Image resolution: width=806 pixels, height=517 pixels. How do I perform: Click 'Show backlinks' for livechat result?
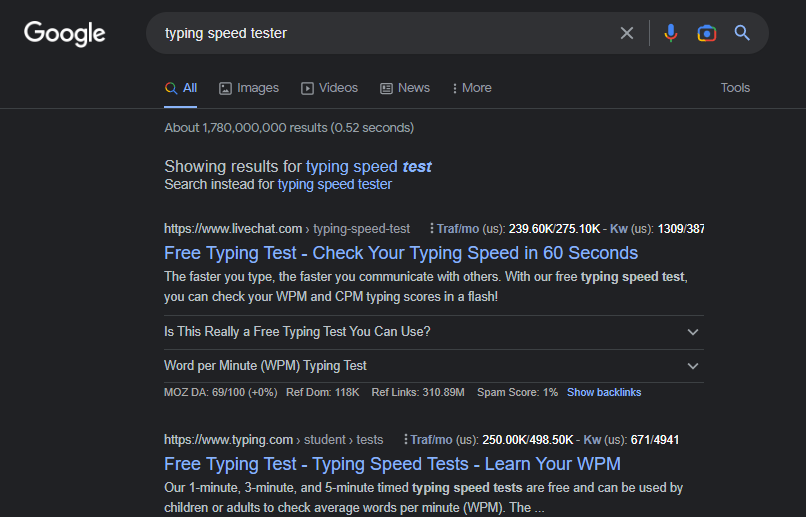[604, 393]
